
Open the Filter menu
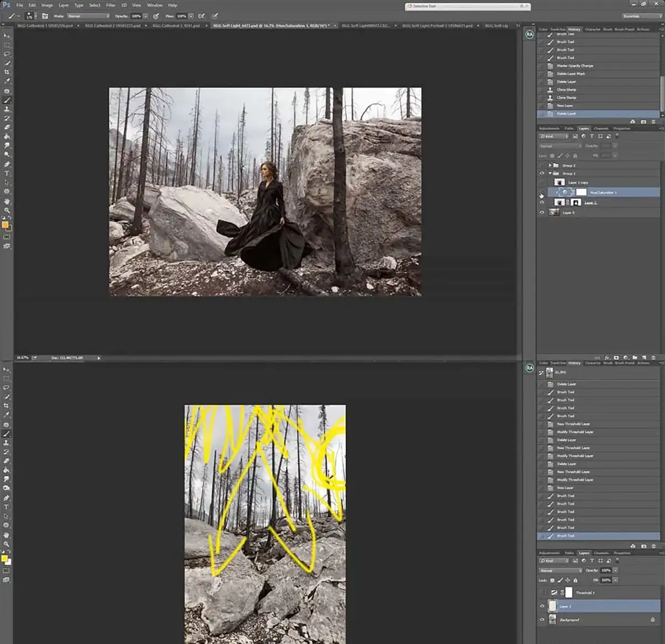click(111, 5)
